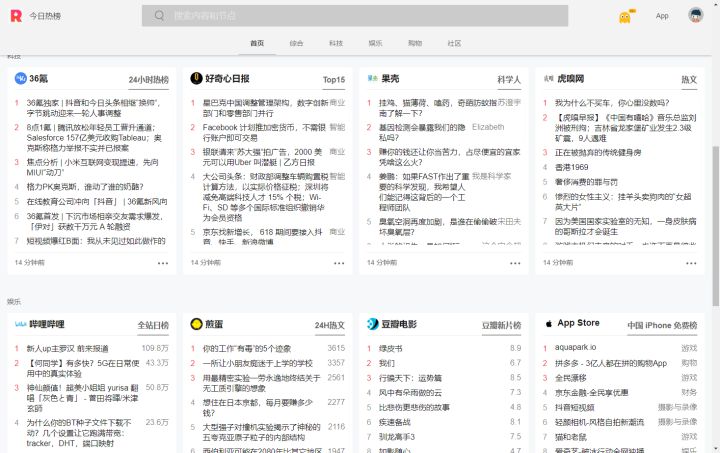The width and height of the screenshot is (720, 453).
Task: Open more options on 36氪 card
Action: point(163,263)
